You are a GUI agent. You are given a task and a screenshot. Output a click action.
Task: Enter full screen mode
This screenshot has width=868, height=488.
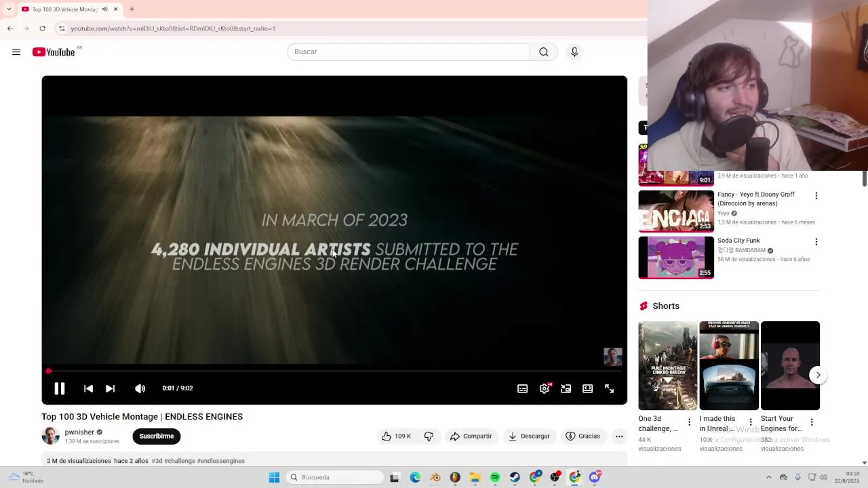click(609, 388)
